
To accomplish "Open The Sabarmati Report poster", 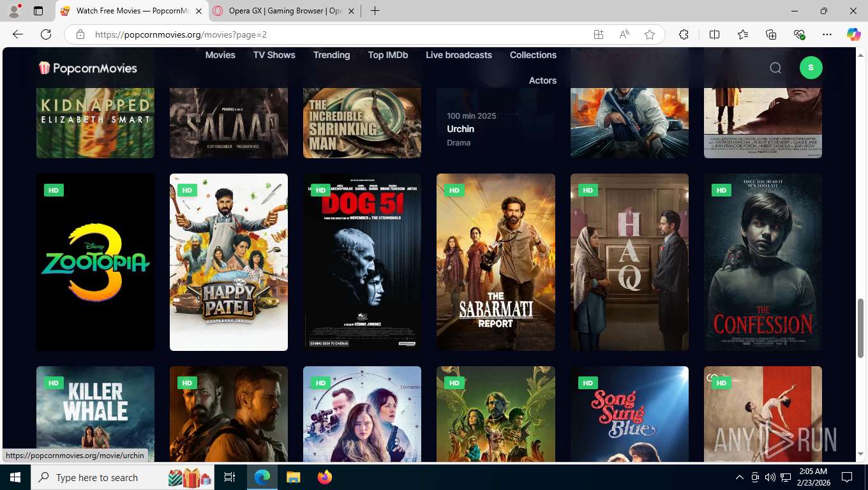I will [496, 262].
